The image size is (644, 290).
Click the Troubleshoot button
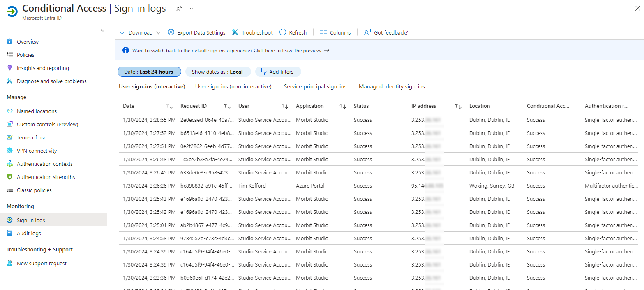pos(252,32)
